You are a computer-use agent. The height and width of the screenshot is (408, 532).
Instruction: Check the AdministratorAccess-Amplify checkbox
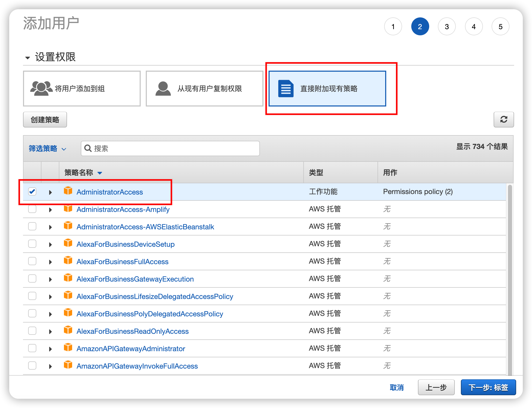32,209
